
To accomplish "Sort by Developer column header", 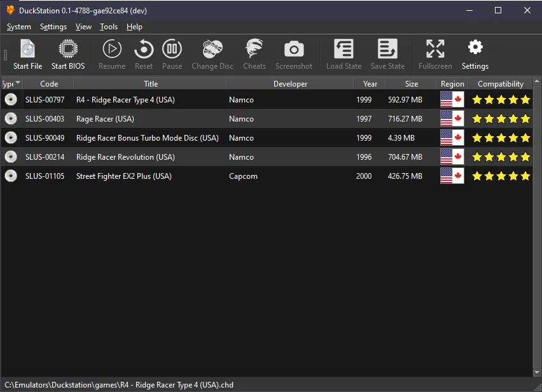I will 290,83.
